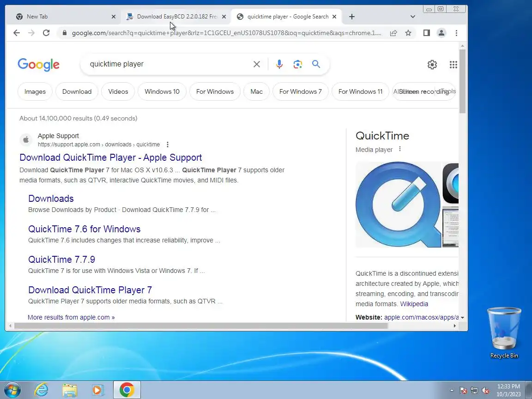
Task: Open a new tab with the plus button
Action: pos(352,17)
